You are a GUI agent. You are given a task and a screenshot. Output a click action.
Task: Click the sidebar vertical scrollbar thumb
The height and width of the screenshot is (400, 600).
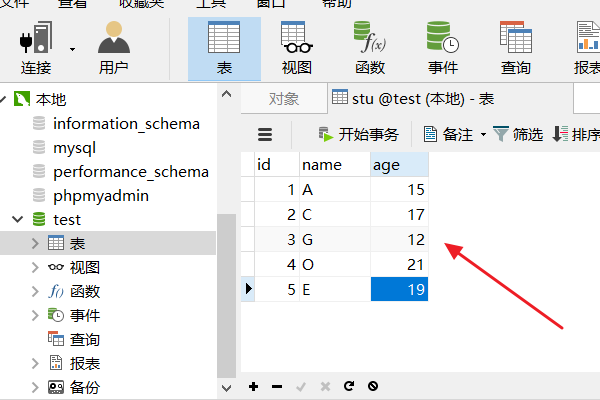226,296
